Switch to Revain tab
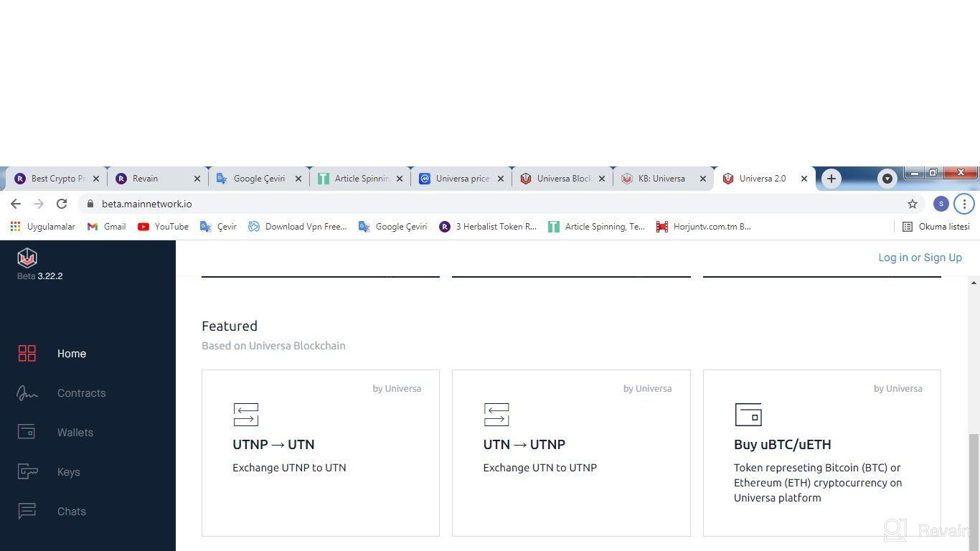This screenshot has height=551, width=980. tap(158, 179)
